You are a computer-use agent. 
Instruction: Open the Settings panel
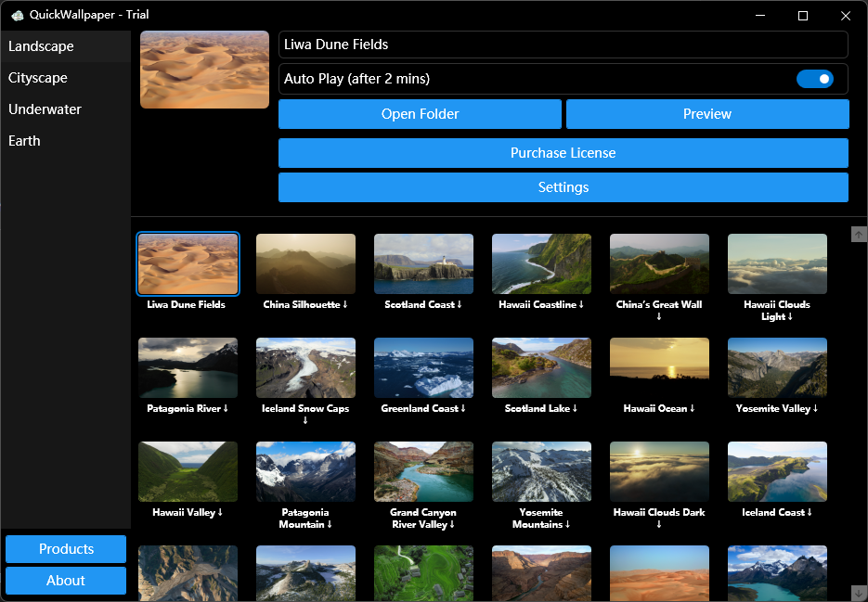[564, 186]
